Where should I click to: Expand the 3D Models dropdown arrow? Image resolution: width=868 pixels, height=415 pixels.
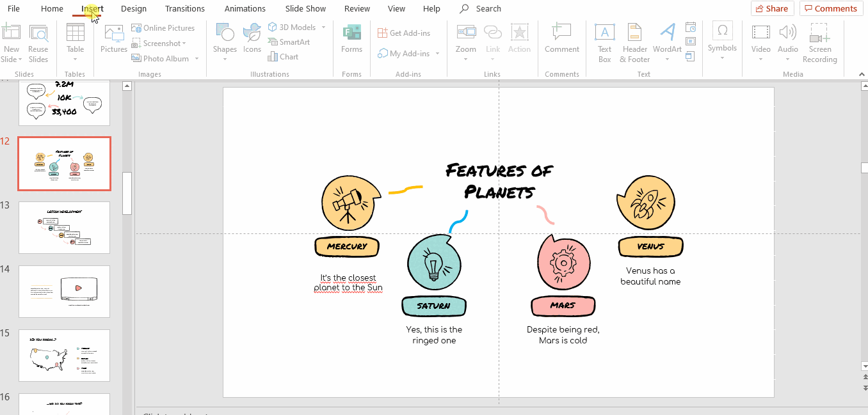tap(323, 27)
